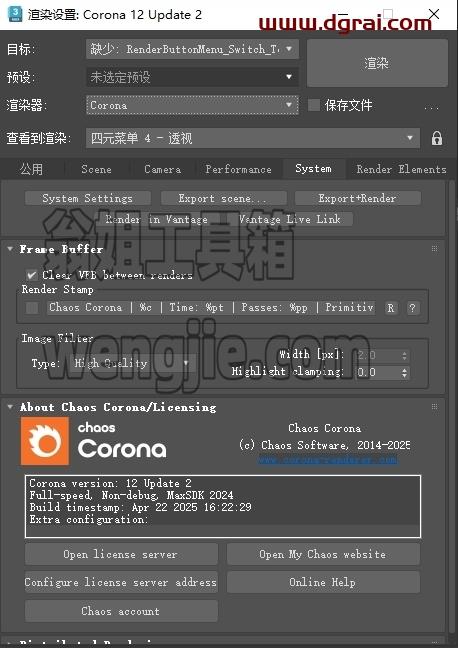Click Export+Render button
The height and width of the screenshot is (648, 458).
358,198
